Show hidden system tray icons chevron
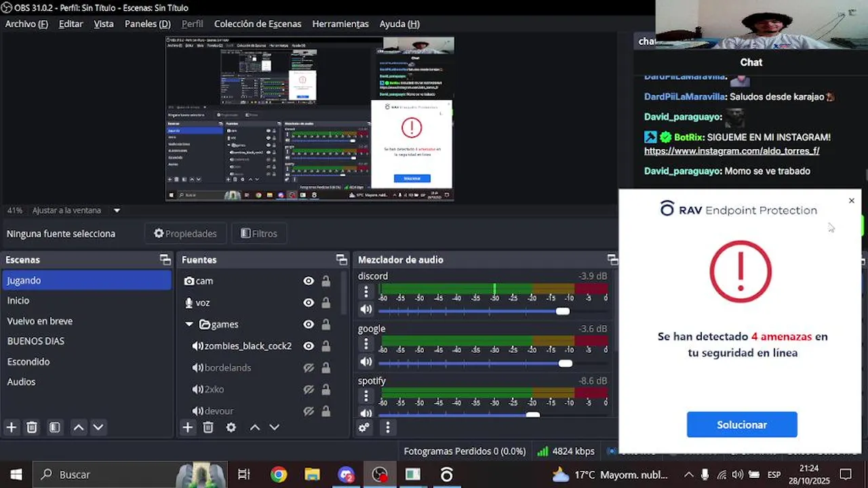868x488 pixels. pos(688,474)
